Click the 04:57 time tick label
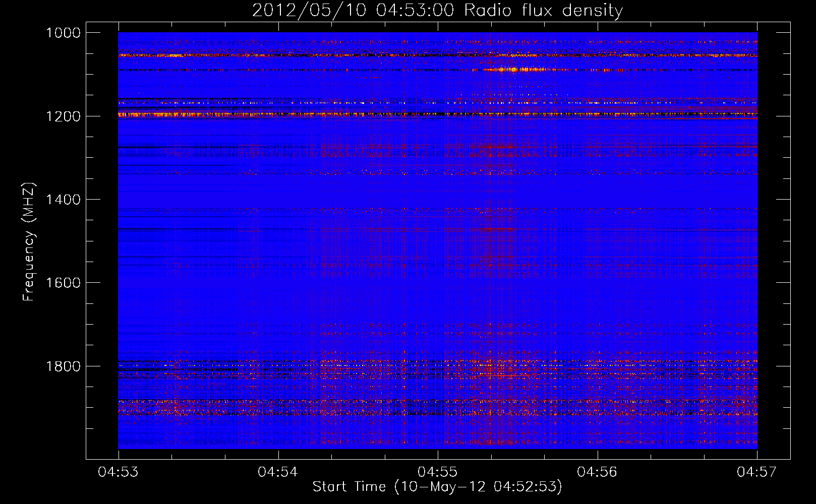816x504 pixels. tap(757, 472)
